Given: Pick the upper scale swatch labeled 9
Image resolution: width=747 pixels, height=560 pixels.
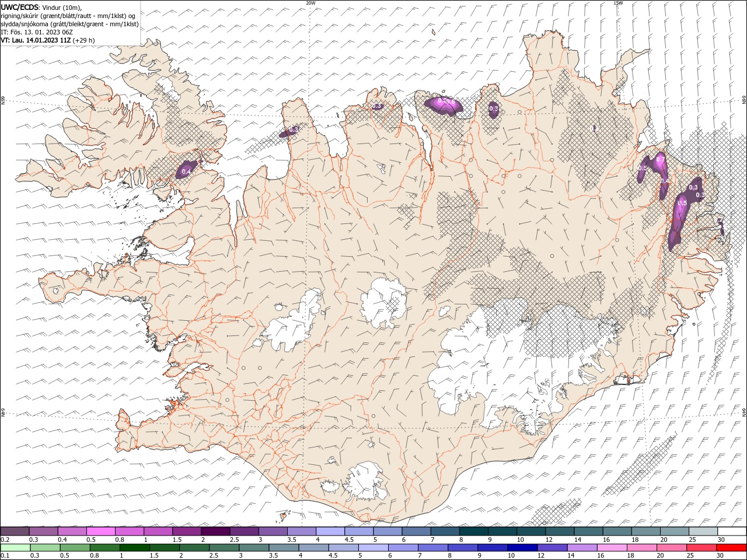Looking at the screenshot, I should [501, 531].
